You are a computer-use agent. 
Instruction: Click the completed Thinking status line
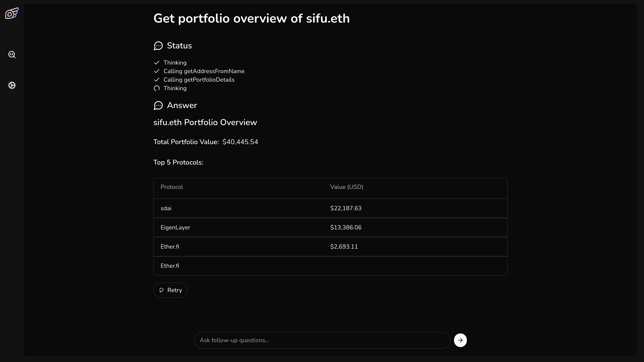(175, 63)
